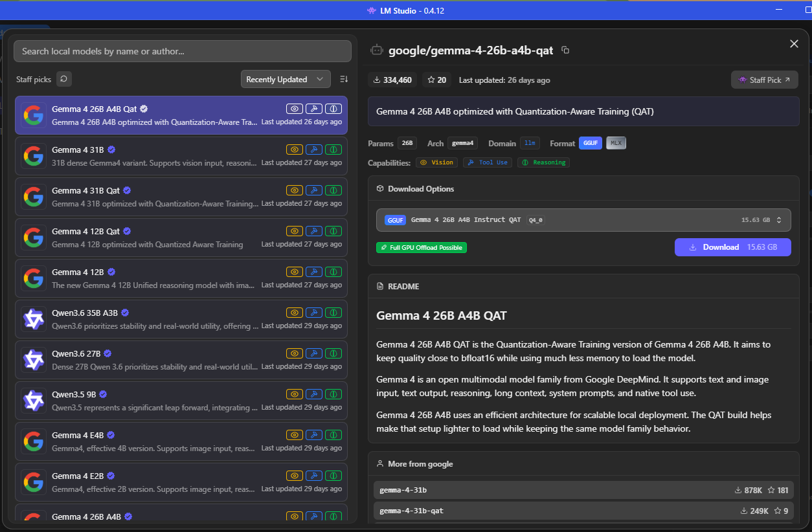Click the Domain llm value tag
Viewport: 812px width, 532px height.
(x=530, y=143)
